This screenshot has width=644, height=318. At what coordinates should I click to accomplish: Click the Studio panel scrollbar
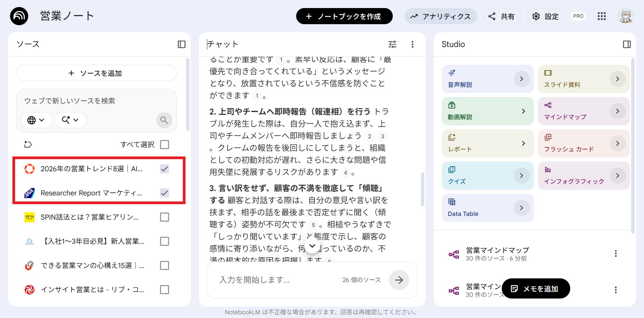pyautogui.click(x=633, y=146)
